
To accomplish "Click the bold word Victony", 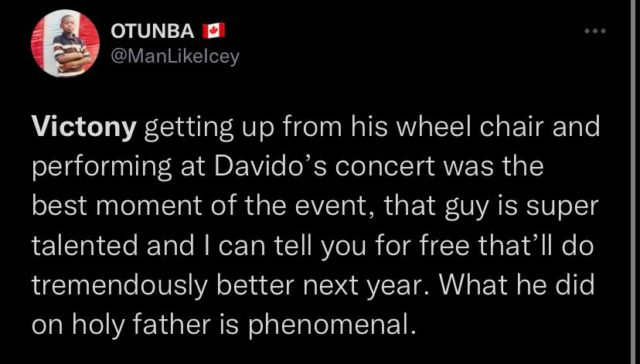I will click(x=83, y=128).
